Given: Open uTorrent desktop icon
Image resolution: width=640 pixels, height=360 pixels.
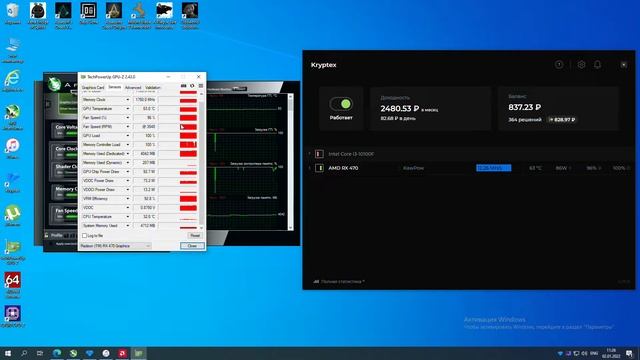Looking at the screenshot, I should 13,216.
